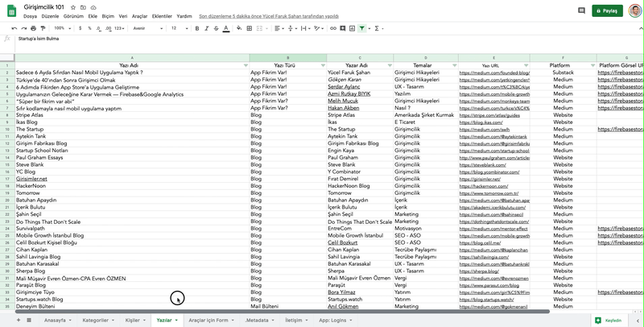Switch to the .Metadata sheet tab

pyautogui.click(x=259, y=321)
